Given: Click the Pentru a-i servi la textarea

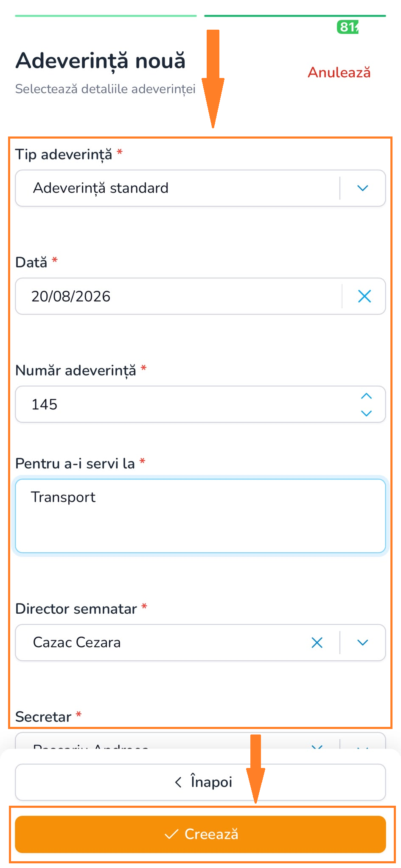Looking at the screenshot, I should pyautogui.click(x=200, y=516).
